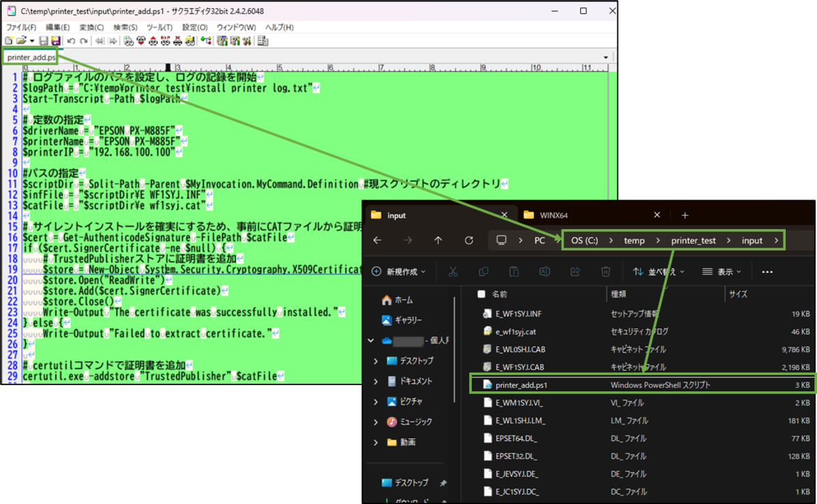Open the ヘルプ(H) menu
This screenshot has width=817, height=504.
(x=278, y=27)
